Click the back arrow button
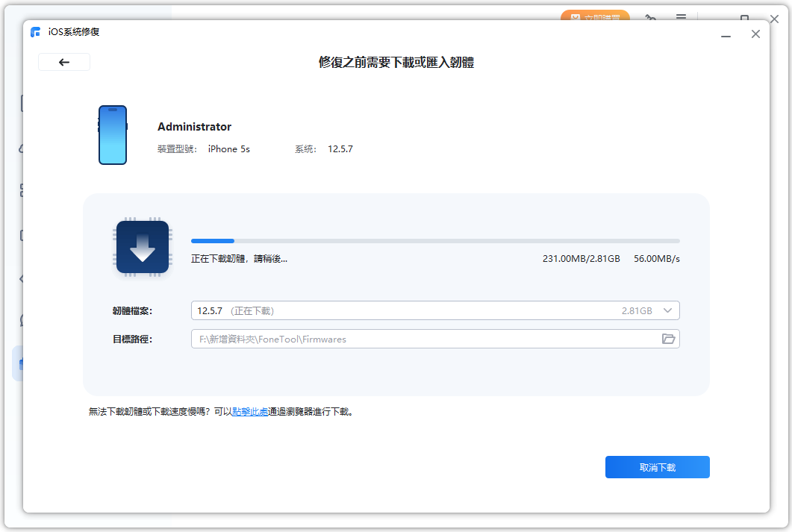This screenshot has width=792, height=532. point(64,62)
